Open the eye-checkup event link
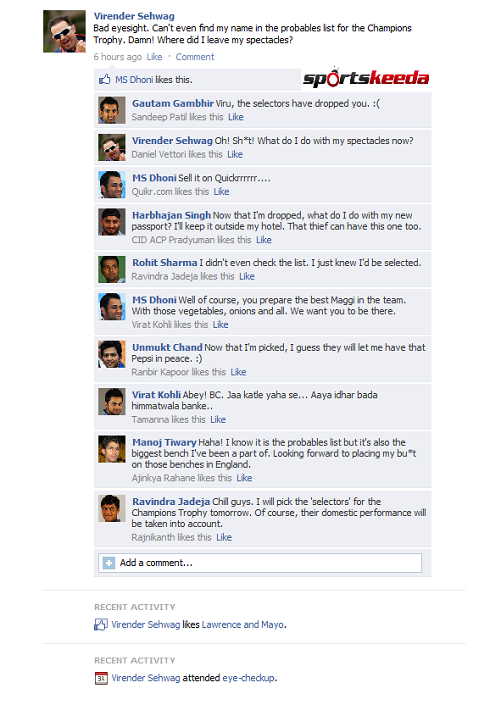Image resolution: width=490 pixels, height=727 pixels. 248,678
